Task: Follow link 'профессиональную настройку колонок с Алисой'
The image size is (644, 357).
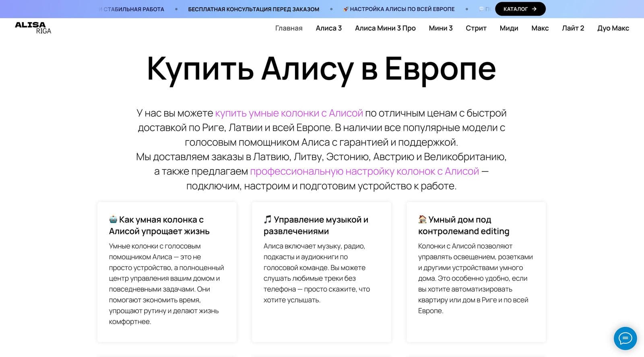Action: pos(364,171)
